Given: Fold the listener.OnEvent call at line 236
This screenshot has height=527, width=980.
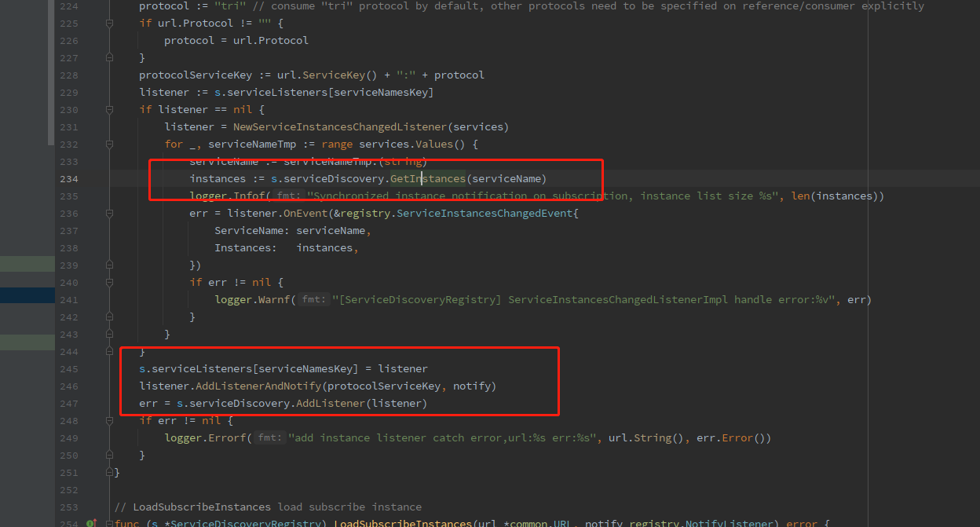Looking at the screenshot, I should click(110, 214).
